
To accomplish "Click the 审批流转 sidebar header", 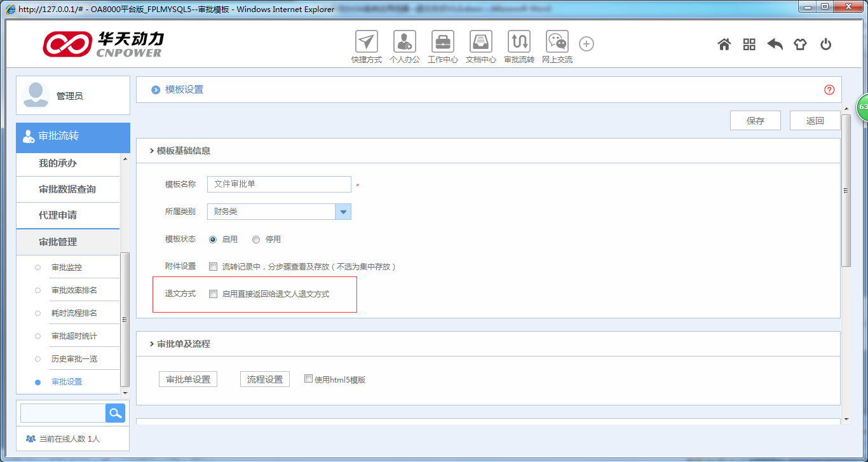I will click(73, 137).
